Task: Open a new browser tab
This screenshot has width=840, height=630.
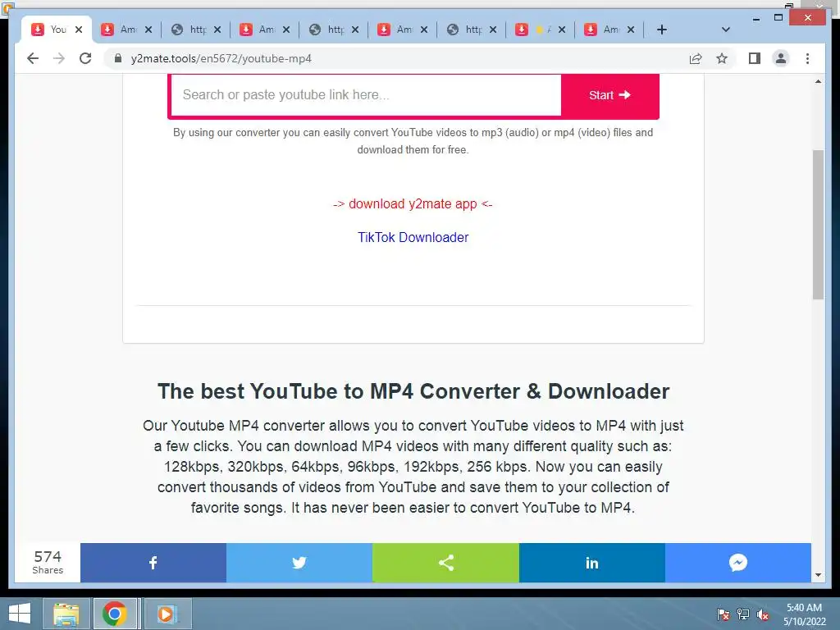Action: [x=662, y=30]
